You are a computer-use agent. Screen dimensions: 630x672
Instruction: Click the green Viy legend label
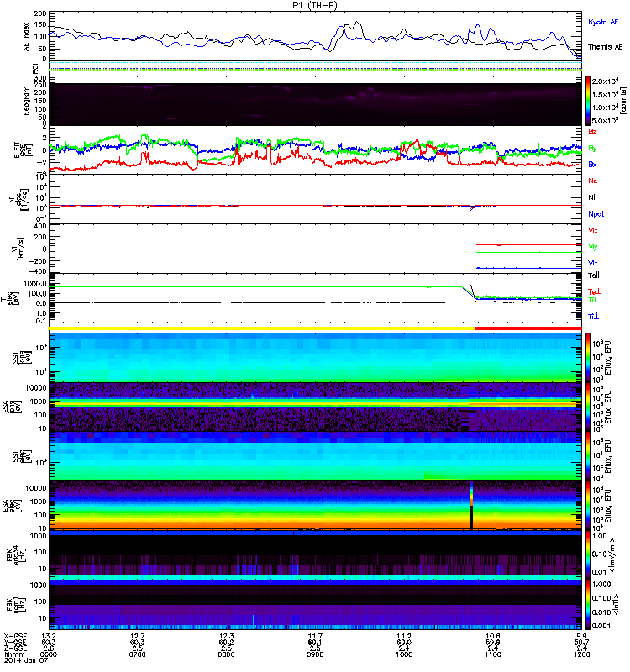(x=593, y=247)
